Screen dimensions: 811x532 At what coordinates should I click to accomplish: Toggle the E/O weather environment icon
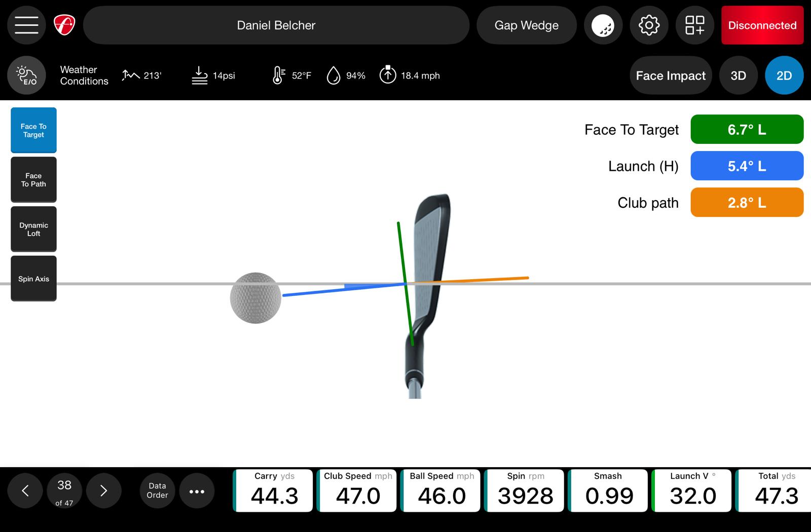(26, 75)
